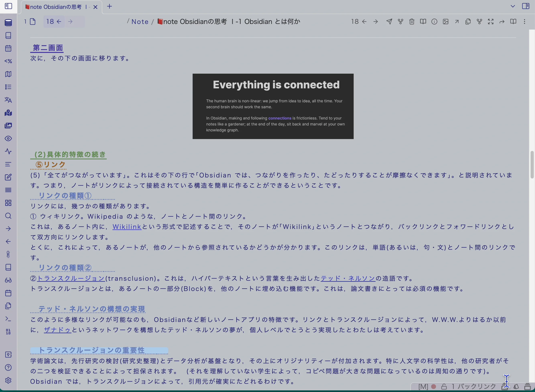The height and width of the screenshot is (392, 535).
Task: Click the picture image icon in toolbar
Action: 446,22
